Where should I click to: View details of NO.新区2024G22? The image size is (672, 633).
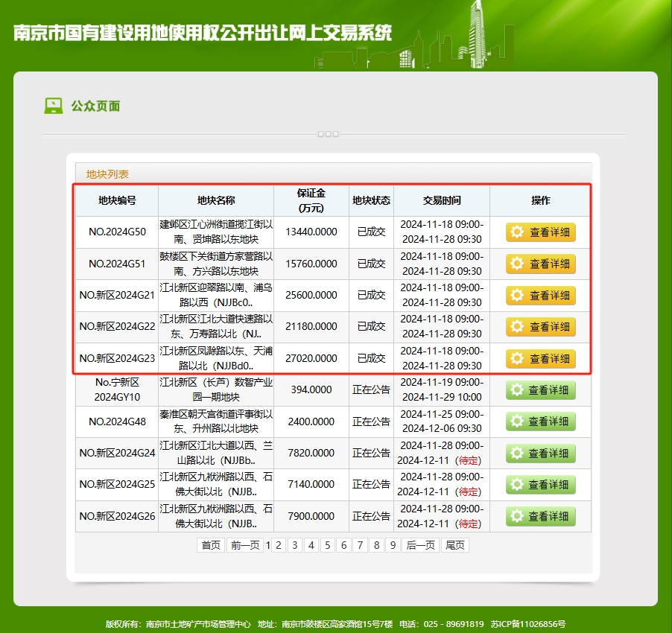(540, 327)
